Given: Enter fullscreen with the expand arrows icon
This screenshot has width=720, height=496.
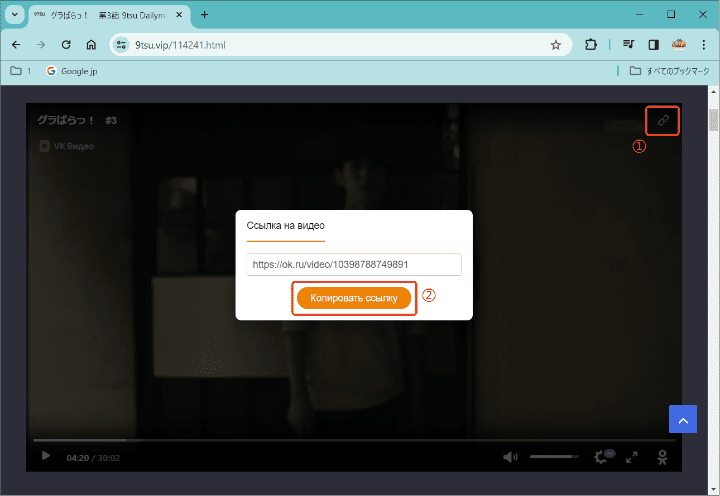Looking at the screenshot, I should (x=632, y=457).
